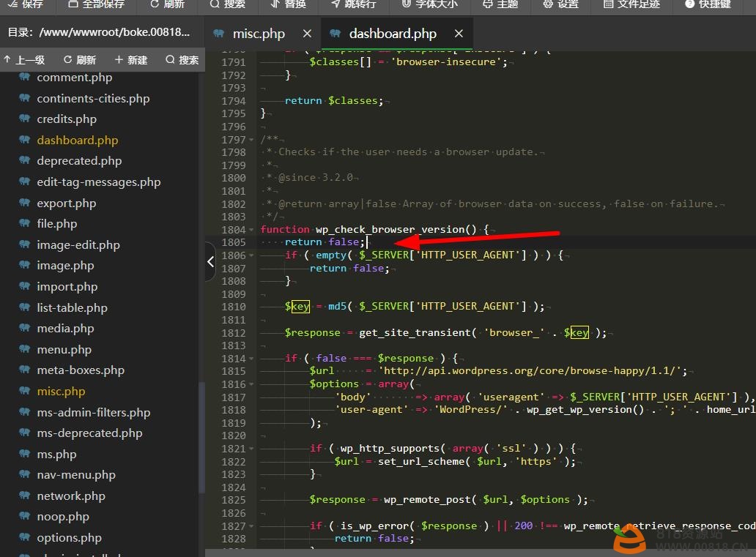
Task: Click the file icon next to credits.php
Action: 25,119
